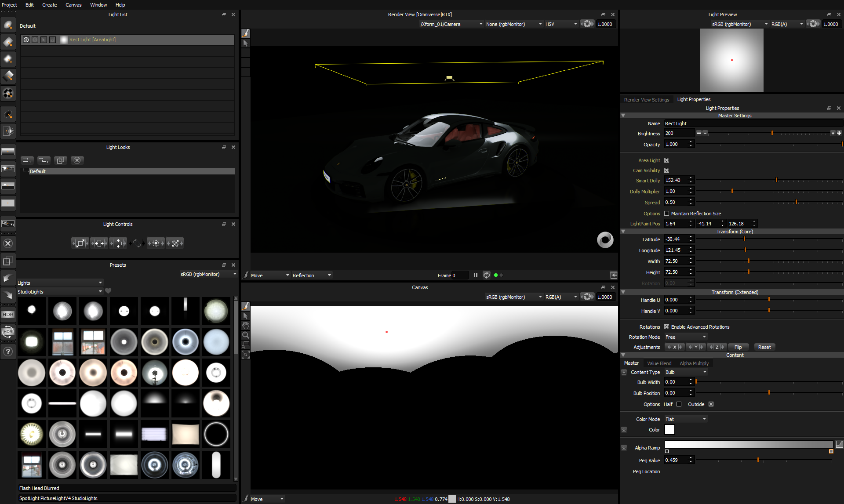844x504 pixels.
Task: Click the checker-pattern light tool icon
Action: point(8,93)
